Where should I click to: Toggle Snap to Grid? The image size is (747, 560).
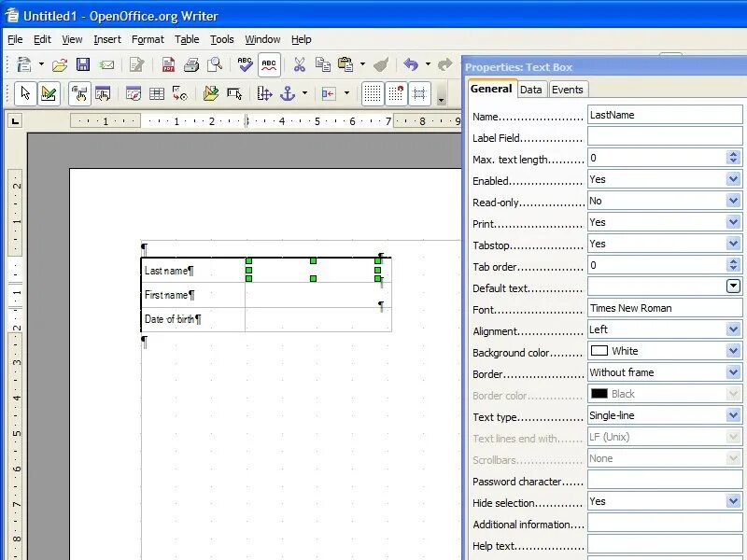click(x=396, y=93)
